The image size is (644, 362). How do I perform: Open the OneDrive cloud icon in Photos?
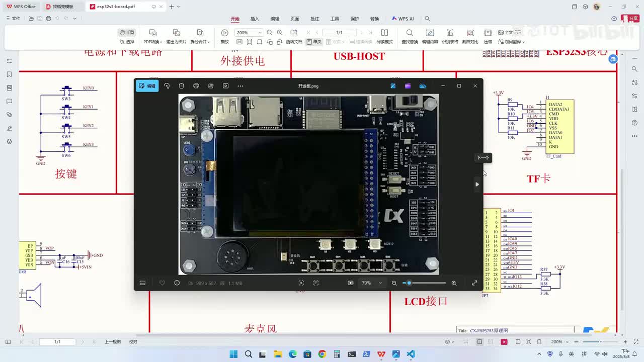coord(423,86)
